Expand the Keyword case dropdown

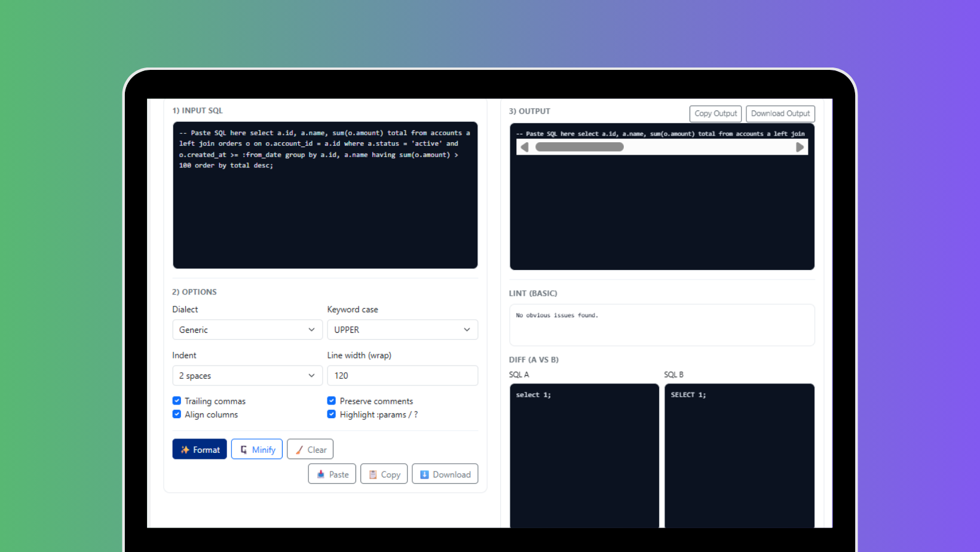point(402,330)
